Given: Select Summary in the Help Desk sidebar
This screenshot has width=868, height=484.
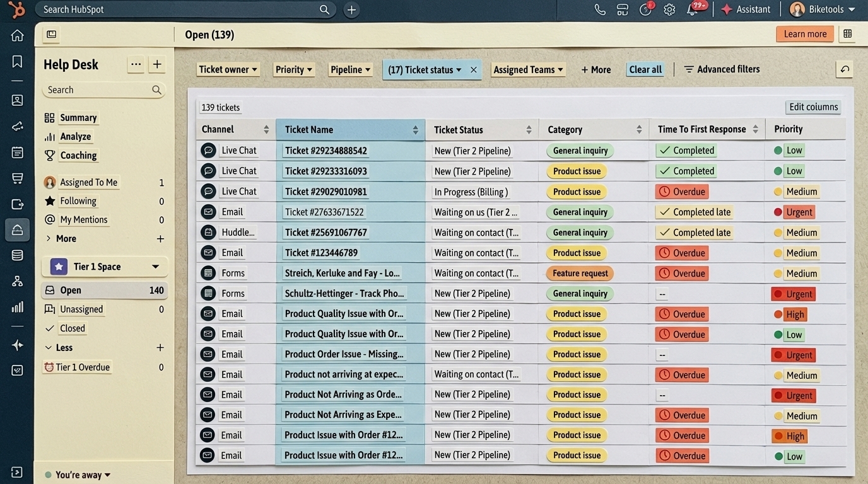Looking at the screenshot, I should [x=78, y=117].
